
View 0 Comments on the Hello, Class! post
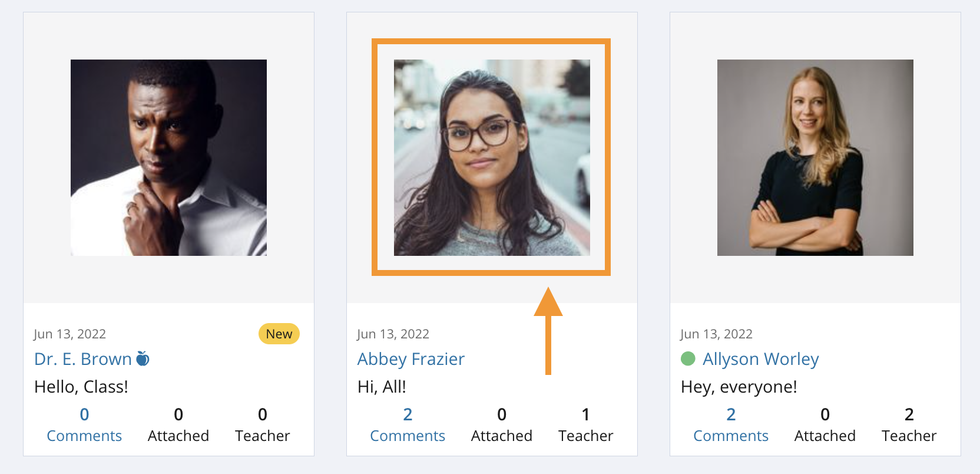coord(84,424)
